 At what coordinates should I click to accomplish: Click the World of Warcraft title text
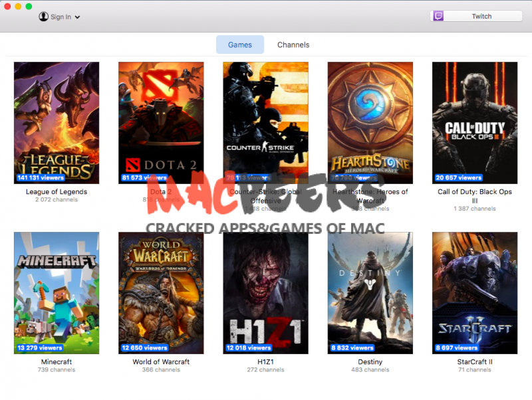click(x=161, y=361)
